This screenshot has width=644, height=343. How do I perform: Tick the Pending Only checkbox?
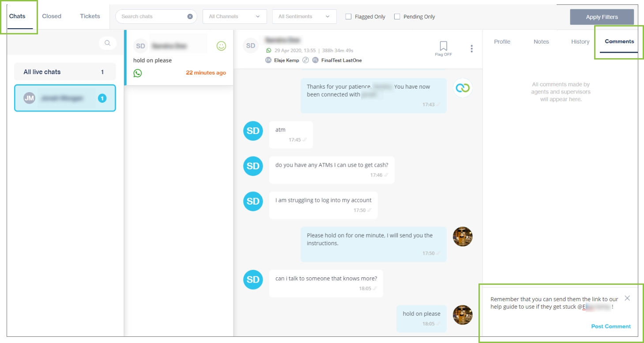[x=397, y=17]
